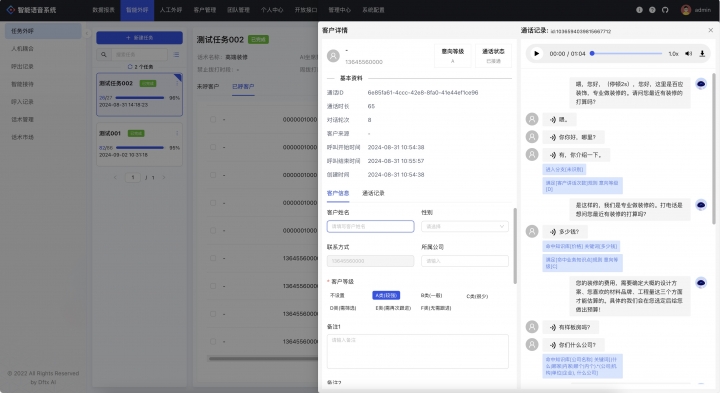Image resolution: width=720 pixels, height=393 pixels.
Task: Click the search icon in the task list
Action: coord(104,55)
